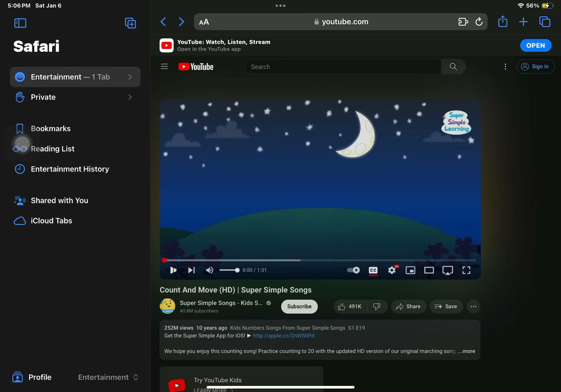Create a new tab group
The width and height of the screenshot is (561, 392).
(x=130, y=23)
